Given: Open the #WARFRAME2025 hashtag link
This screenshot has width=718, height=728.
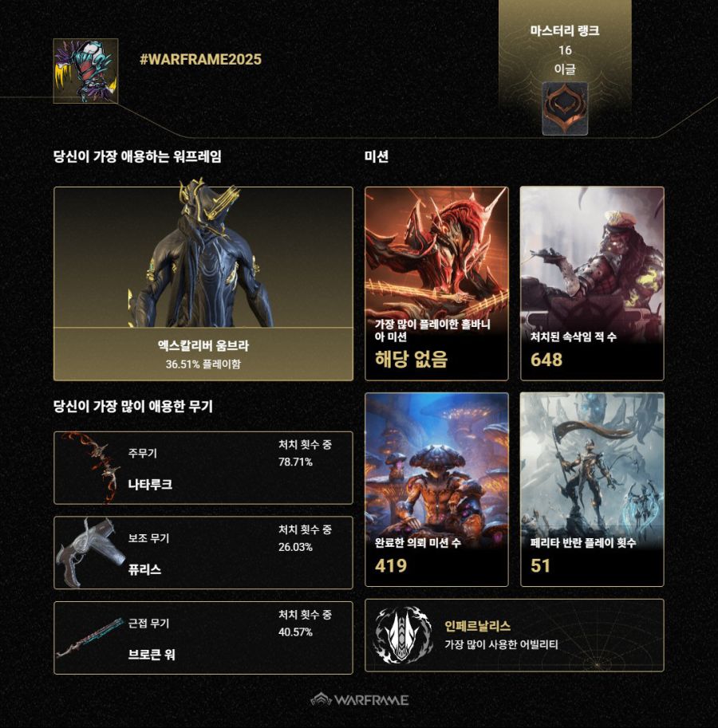Looking at the screenshot, I should pos(200,60).
